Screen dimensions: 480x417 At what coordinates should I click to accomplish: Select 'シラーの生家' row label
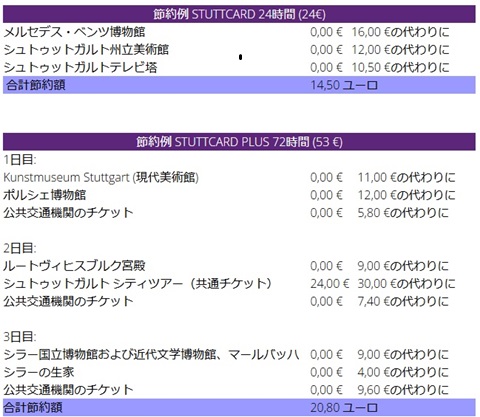point(39,372)
